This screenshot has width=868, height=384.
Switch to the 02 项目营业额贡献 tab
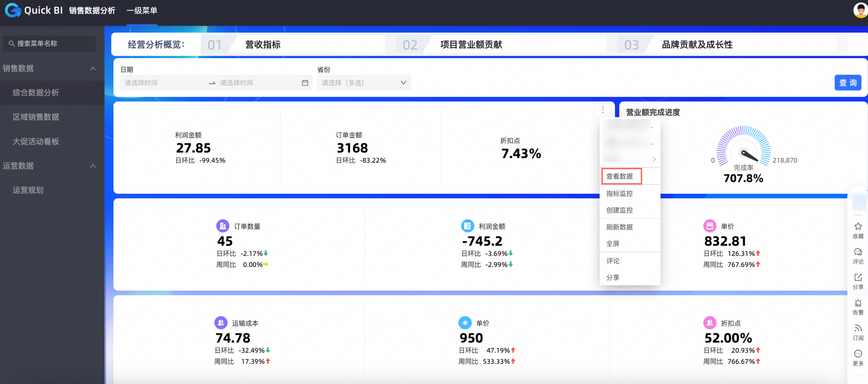tap(471, 45)
